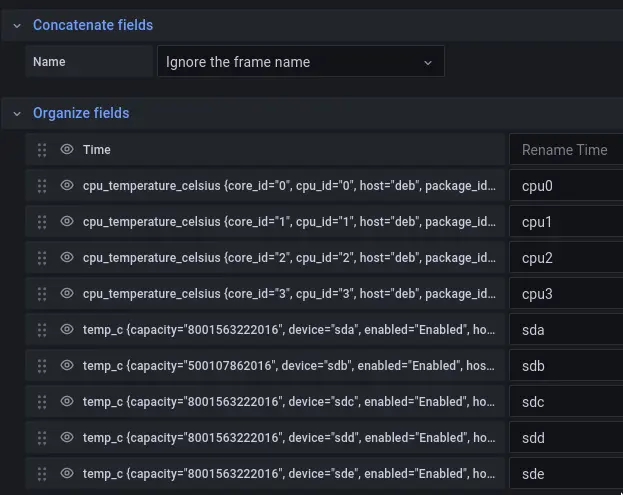This screenshot has width=623, height=495.
Task: Click the Concatenate fields heading
Action: (93, 25)
